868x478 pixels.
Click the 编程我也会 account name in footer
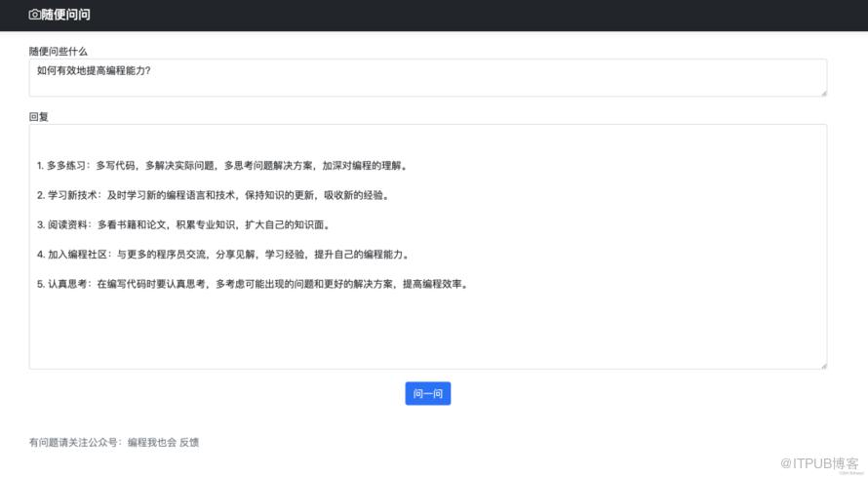pyautogui.click(x=152, y=442)
